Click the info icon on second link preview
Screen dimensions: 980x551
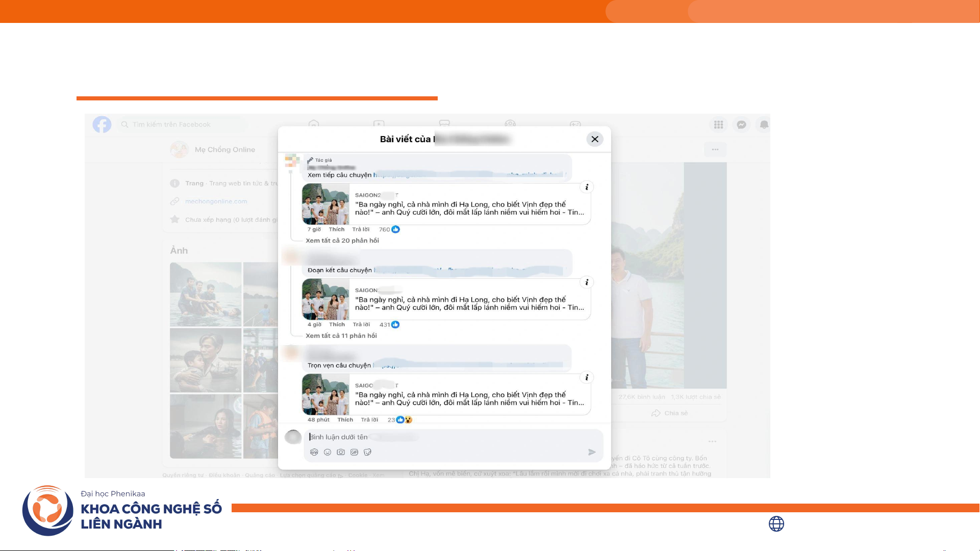pos(587,282)
